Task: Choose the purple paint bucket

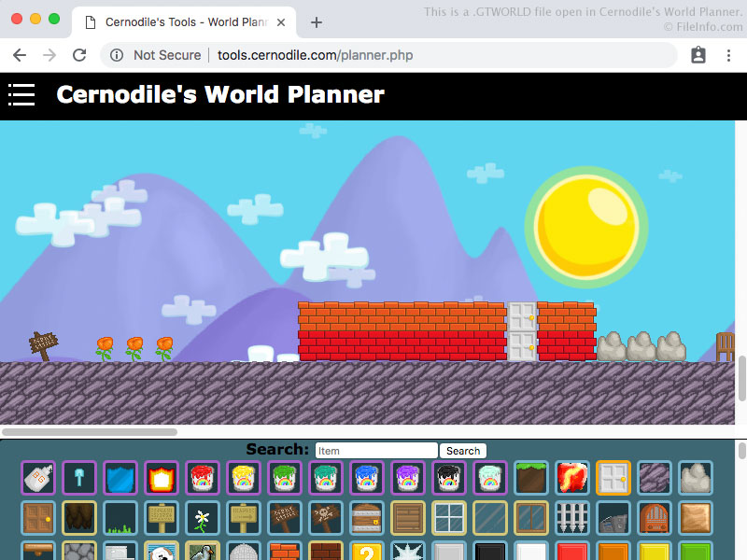Action: pos(407,478)
